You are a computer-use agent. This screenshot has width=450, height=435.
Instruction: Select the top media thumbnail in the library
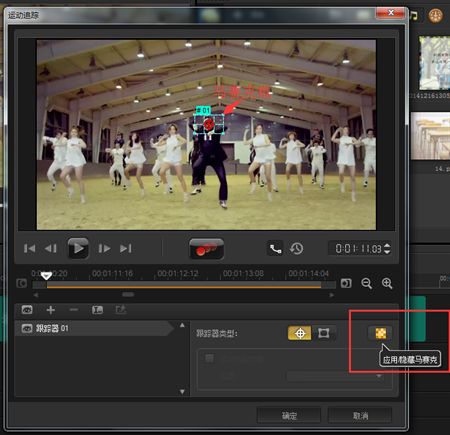click(434, 63)
